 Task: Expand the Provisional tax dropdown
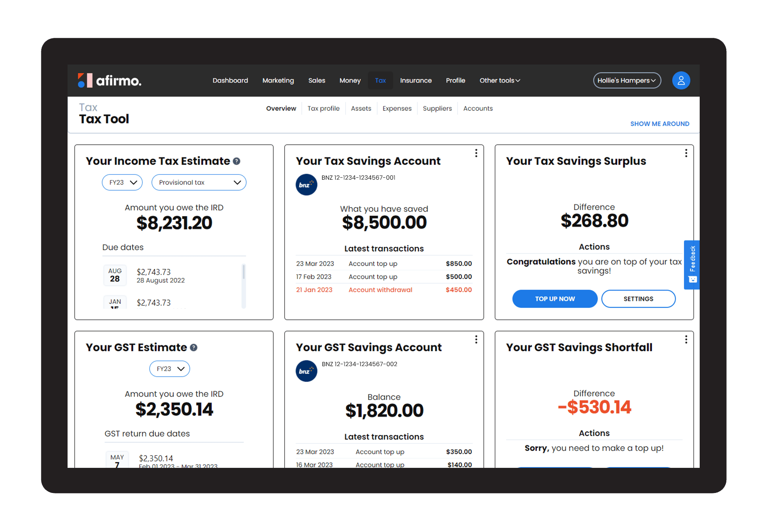click(199, 182)
